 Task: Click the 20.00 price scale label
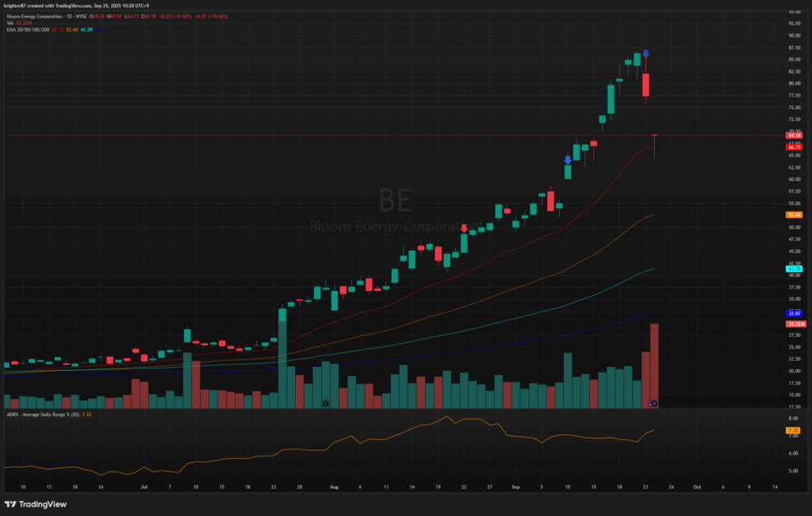pyautogui.click(x=795, y=371)
